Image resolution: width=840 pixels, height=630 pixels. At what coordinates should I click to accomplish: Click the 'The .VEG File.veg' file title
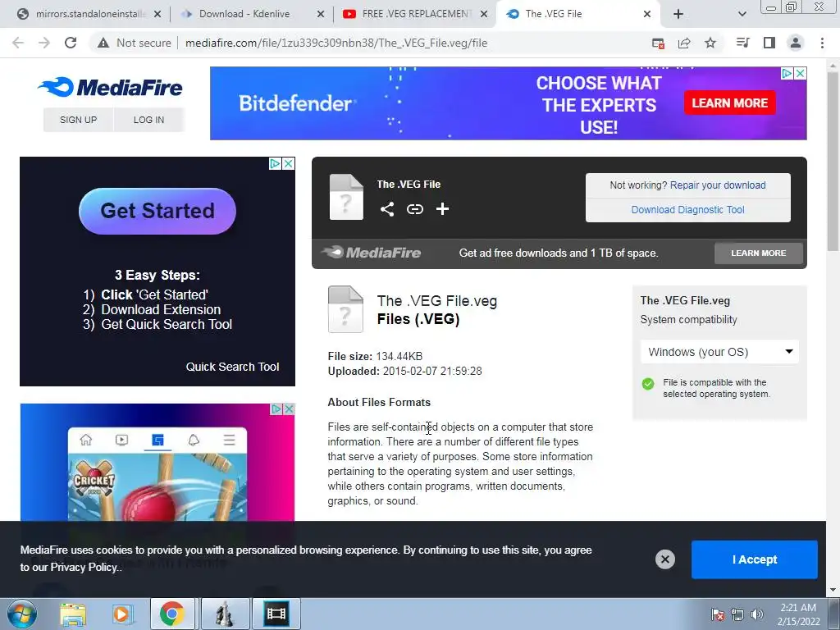pos(437,301)
